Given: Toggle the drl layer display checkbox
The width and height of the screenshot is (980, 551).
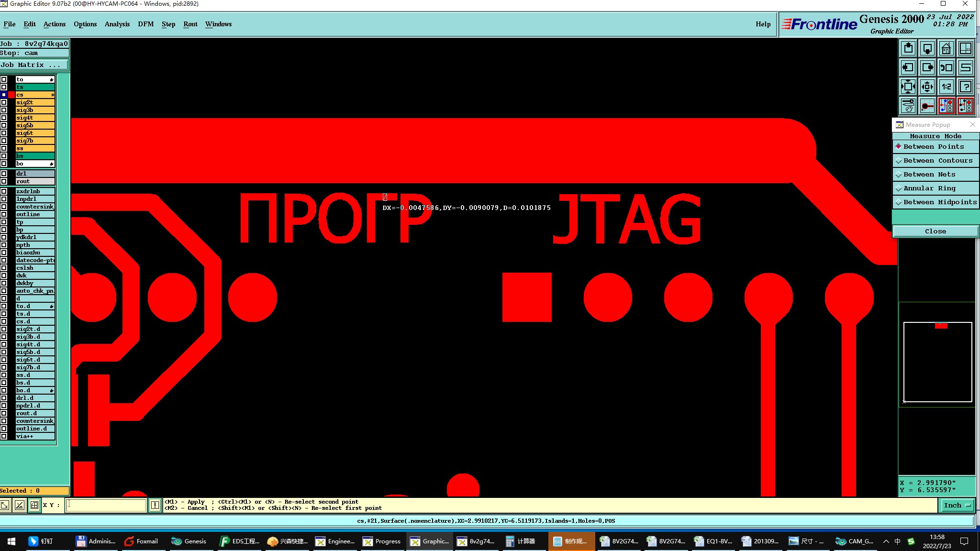Looking at the screenshot, I should coord(4,174).
